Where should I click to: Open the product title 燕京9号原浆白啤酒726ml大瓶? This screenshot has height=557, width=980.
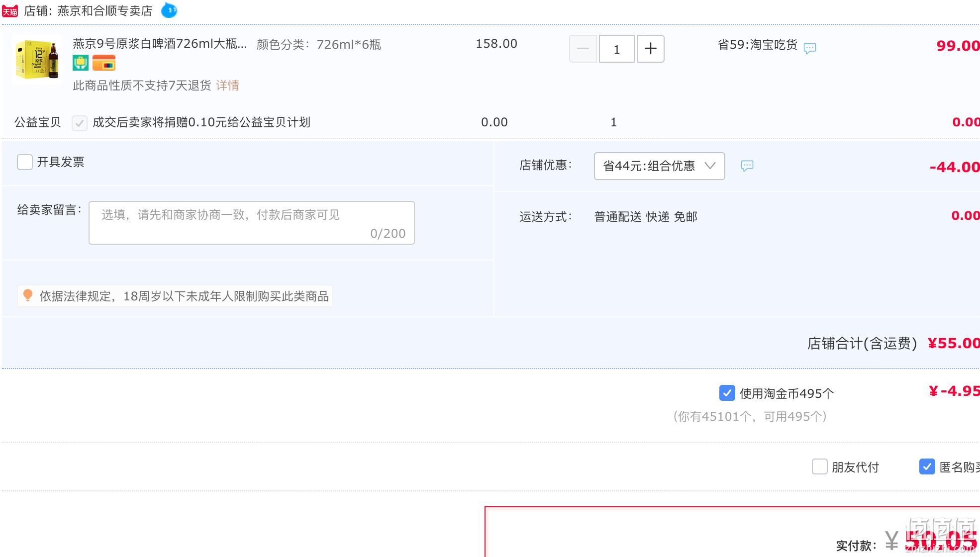pos(160,44)
